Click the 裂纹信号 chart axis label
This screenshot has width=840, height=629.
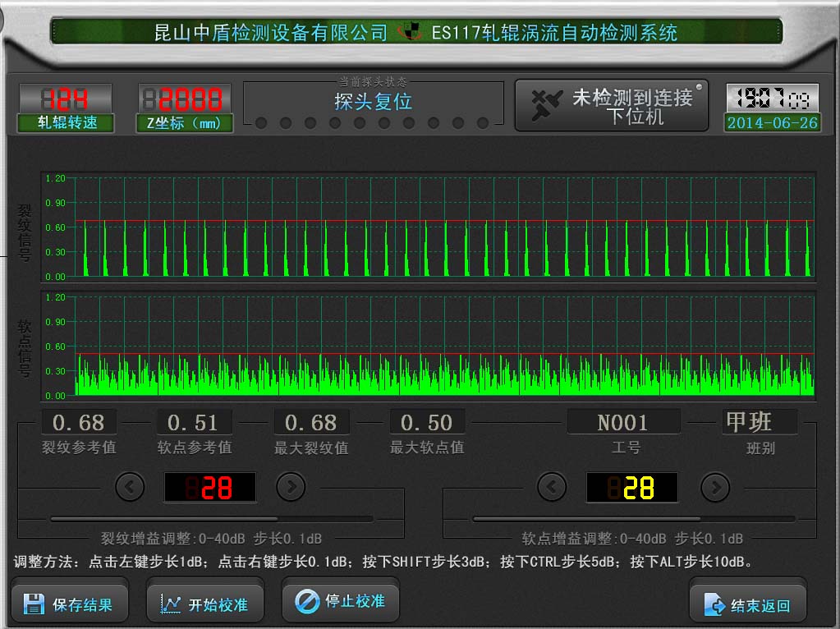tap(25, 232)
